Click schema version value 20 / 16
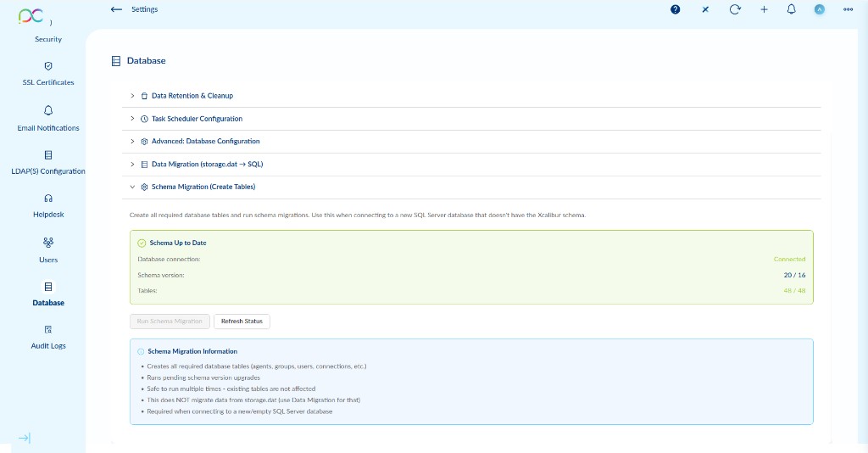 coord(794,275)
